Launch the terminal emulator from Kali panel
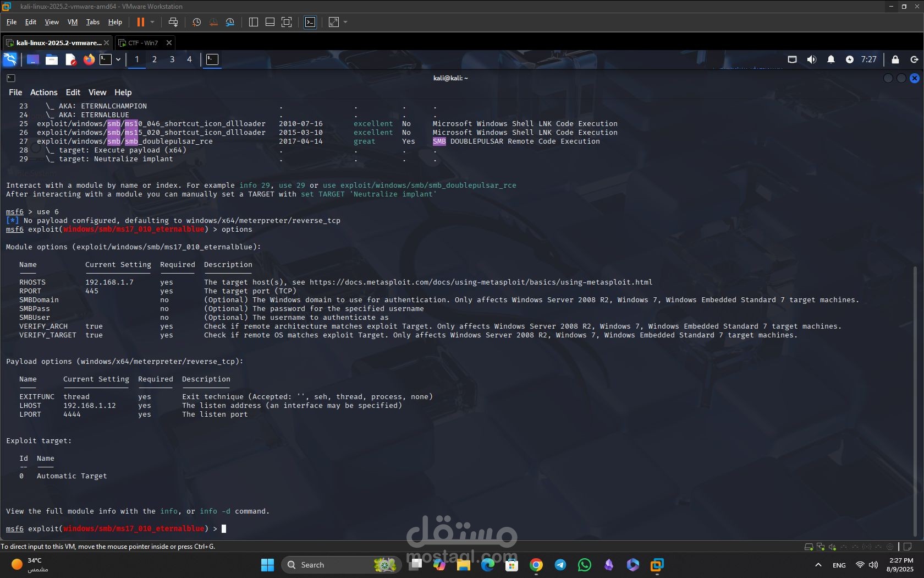Screen dimensions: 924x578 point(106,59)
